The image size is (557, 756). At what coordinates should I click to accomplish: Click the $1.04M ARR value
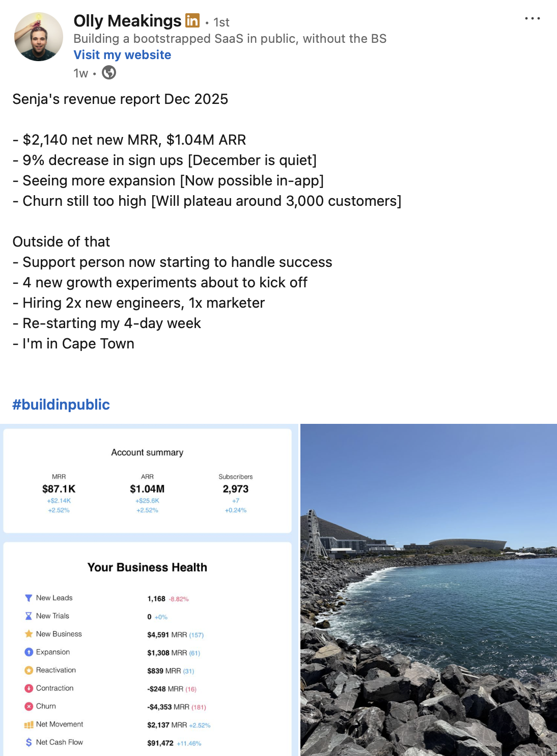tap(147, 489)
